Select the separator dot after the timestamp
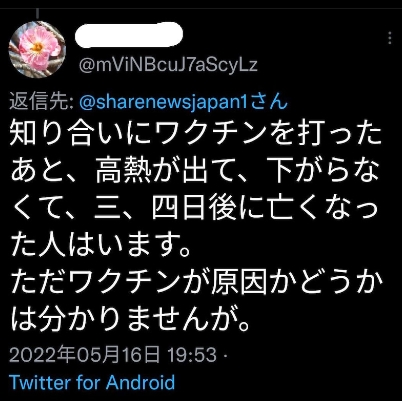The image size is (402, 401). click(224, 355)
